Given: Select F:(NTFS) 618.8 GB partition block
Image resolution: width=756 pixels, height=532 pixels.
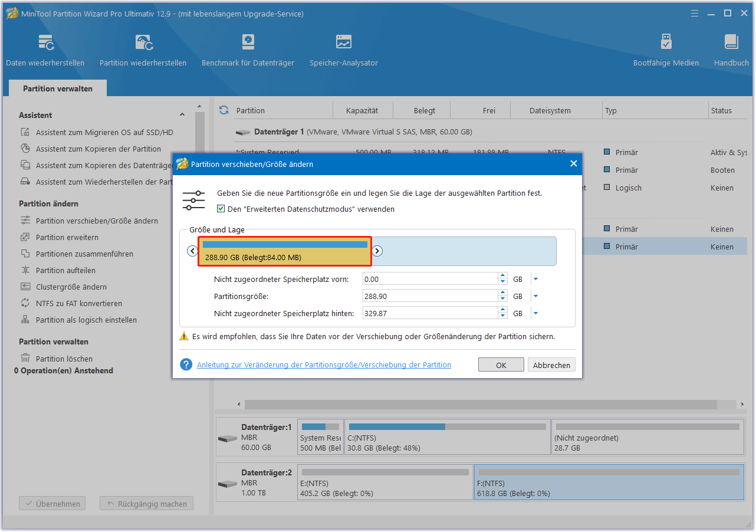Looking at the screenshot, I should point(609,482).
